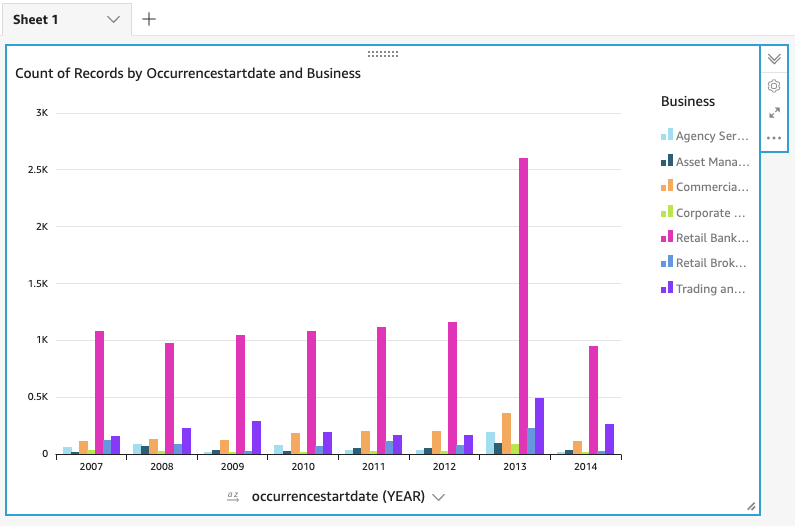This screenshot has width=795, height=526.
Task: Click the plus icon to add sheet
Action: (149, 19)
